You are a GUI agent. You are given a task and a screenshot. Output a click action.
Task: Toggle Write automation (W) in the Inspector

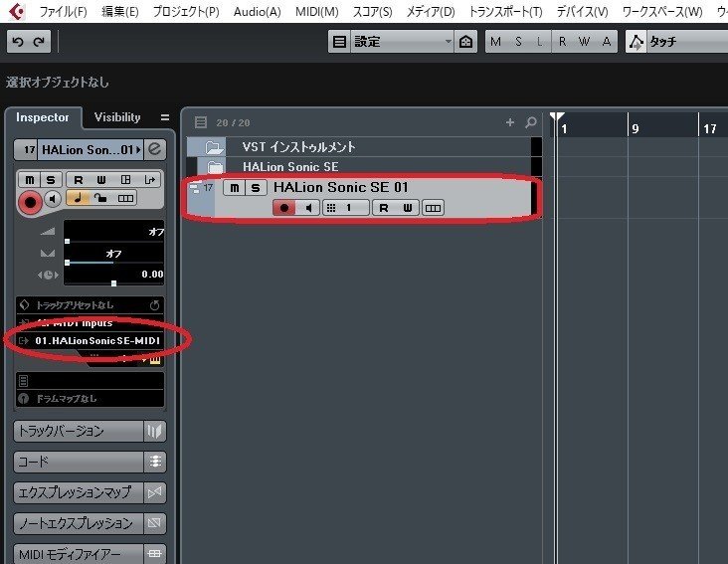(x=101, y=180)
